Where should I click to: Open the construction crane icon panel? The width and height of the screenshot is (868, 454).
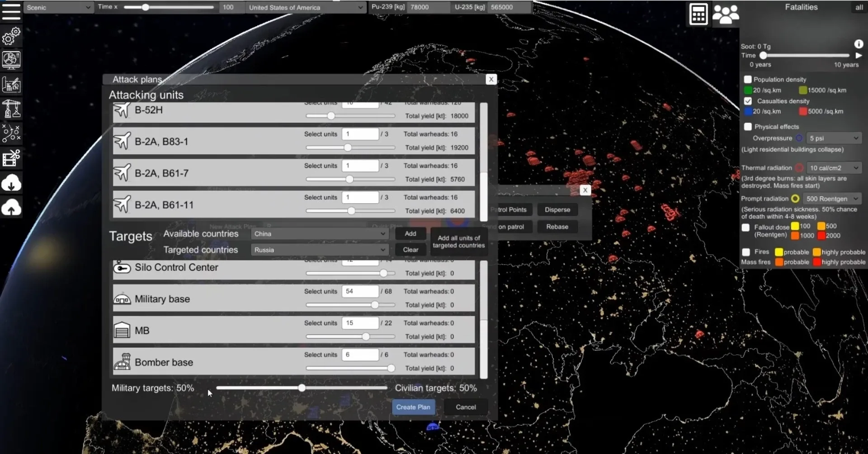coord(11,109)
